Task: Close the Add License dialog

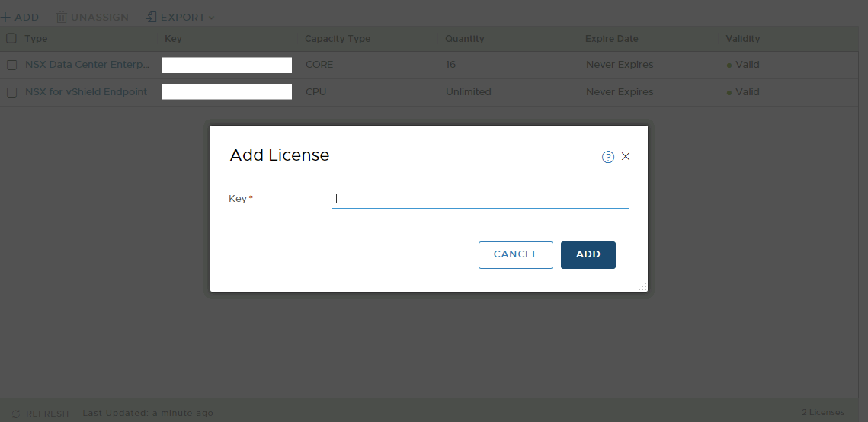Action: coord(625,157)
